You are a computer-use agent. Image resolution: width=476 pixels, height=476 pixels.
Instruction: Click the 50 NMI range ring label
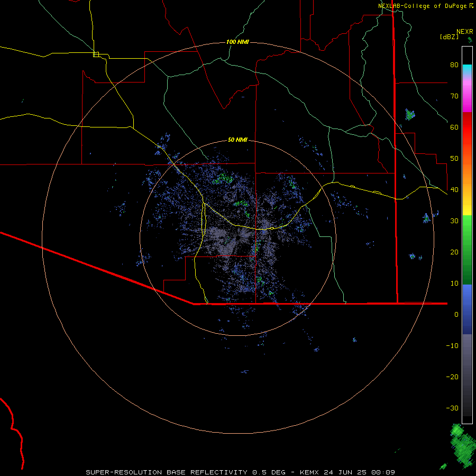point(237,140)
